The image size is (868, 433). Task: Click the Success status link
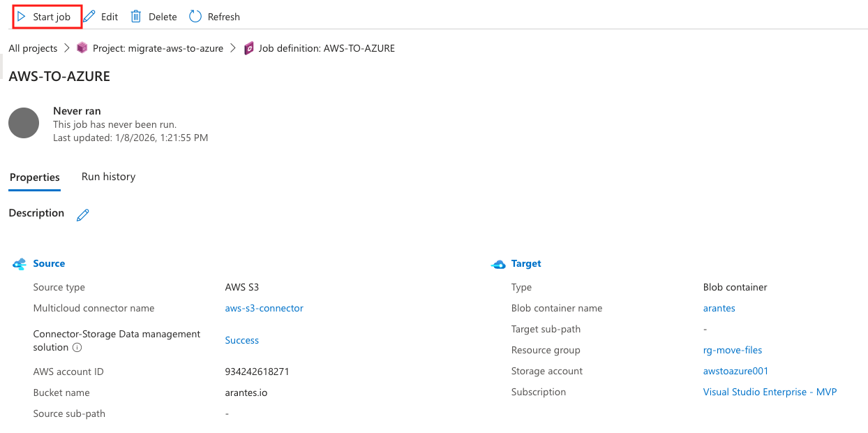click(241, 340)
